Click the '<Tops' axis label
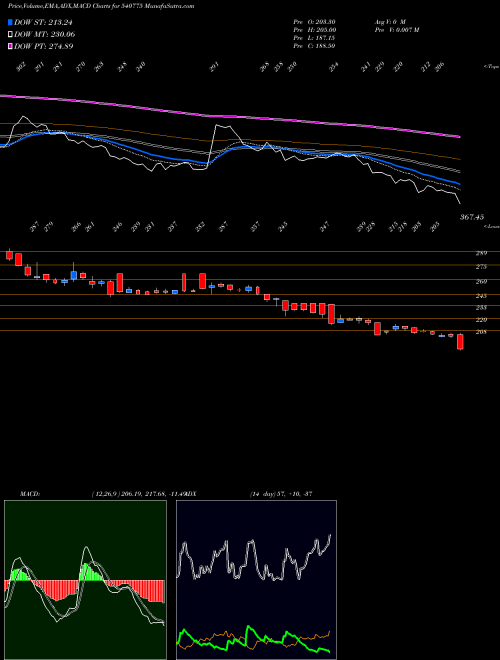 491,67
